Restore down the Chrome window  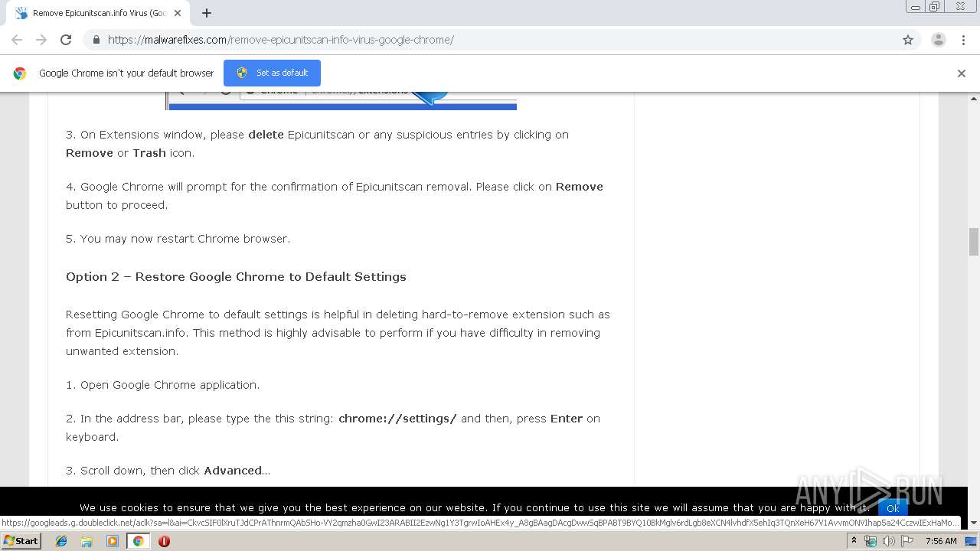tap(935, 7)
